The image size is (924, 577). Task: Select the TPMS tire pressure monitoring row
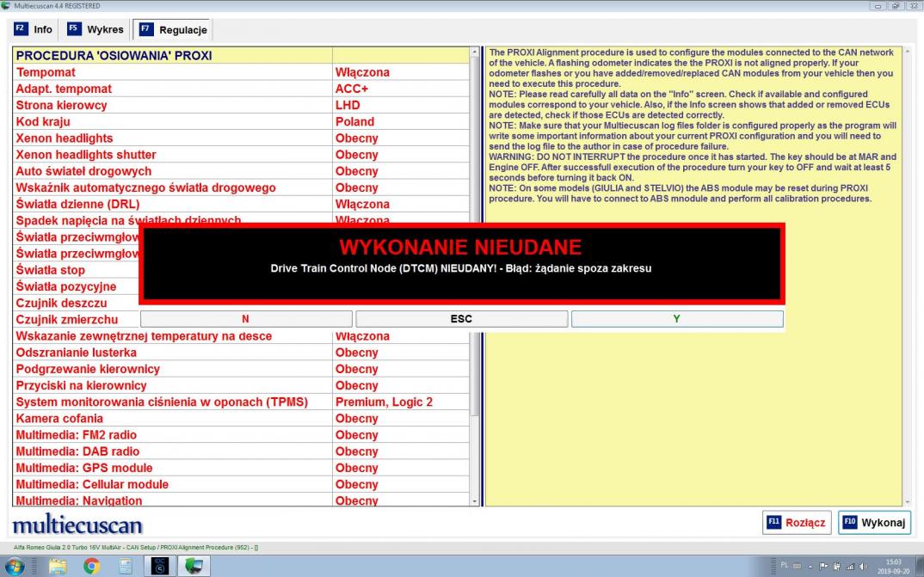coord(241,402)
